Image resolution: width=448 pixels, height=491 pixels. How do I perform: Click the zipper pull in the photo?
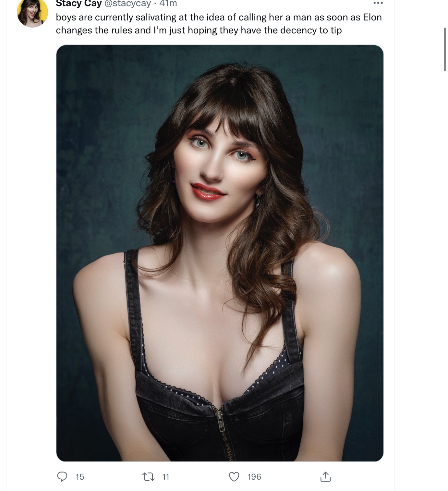point(220,420)
